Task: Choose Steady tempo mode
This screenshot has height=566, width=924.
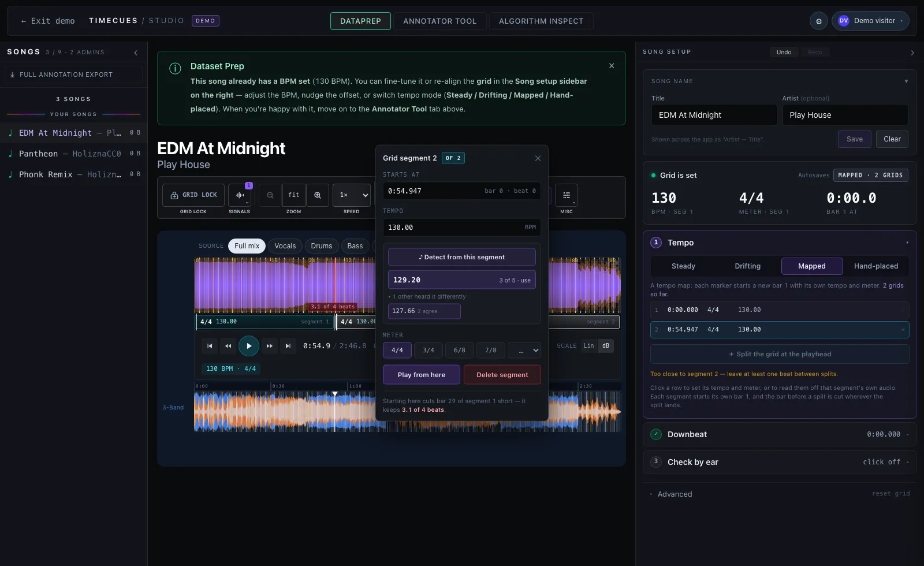Action: pyautogui.click(x=683, y=266)
